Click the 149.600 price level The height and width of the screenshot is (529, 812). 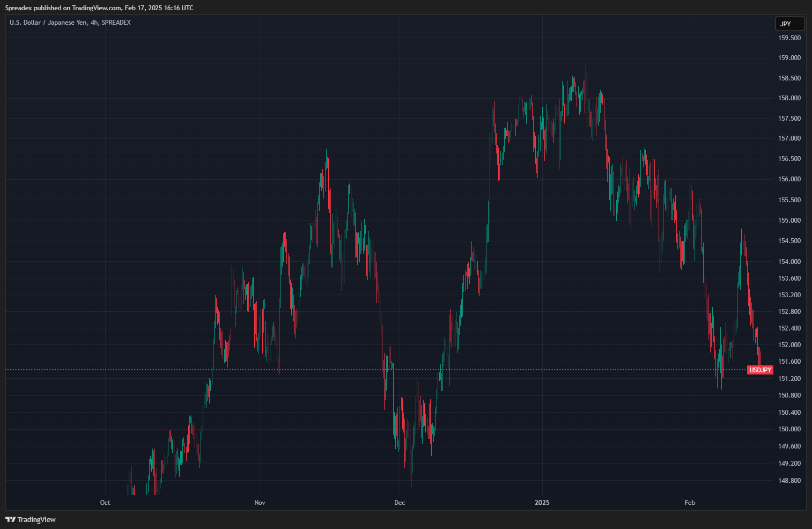[789, 446]
